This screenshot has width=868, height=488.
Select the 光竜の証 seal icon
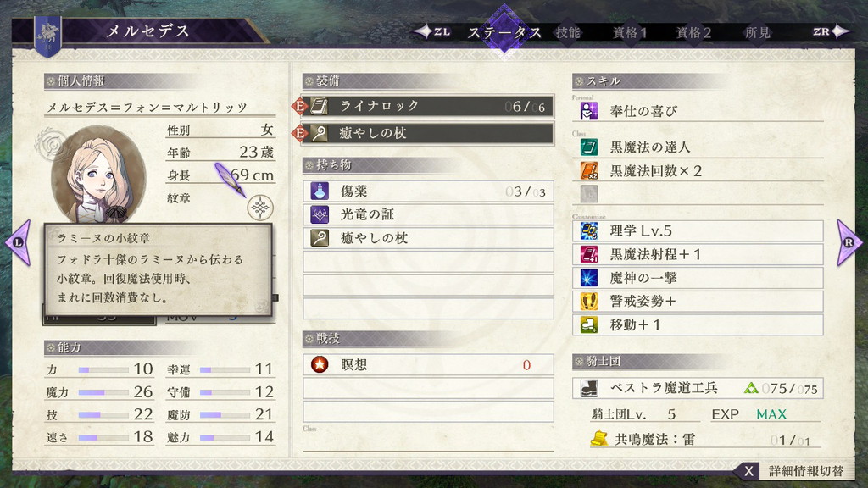click(x=320, y=214)
